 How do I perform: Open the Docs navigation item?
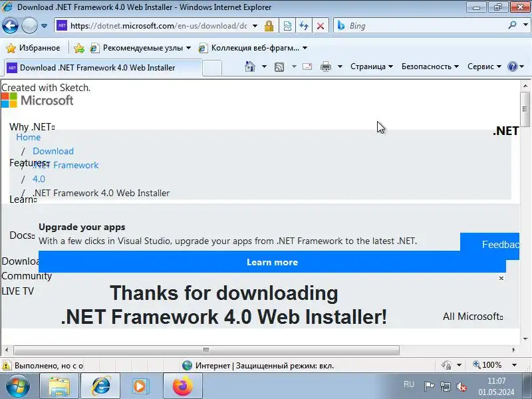[22, 235]
